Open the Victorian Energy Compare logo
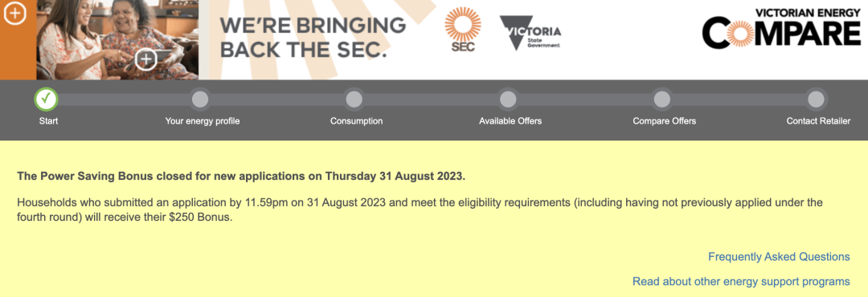 coord(782,27)
